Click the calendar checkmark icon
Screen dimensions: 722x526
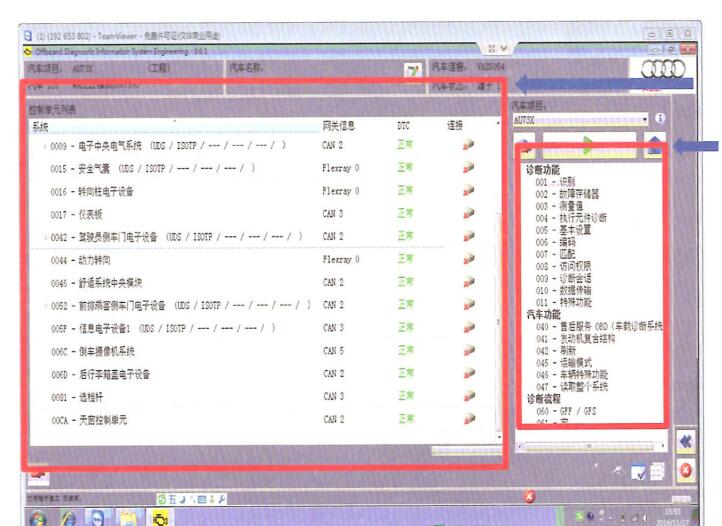639,472
